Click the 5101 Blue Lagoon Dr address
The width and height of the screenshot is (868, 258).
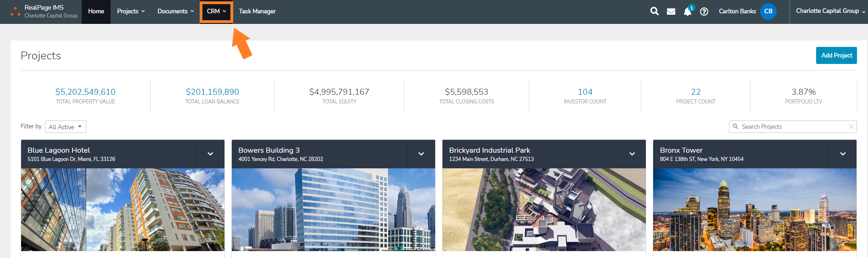click(x=71, y=159)
